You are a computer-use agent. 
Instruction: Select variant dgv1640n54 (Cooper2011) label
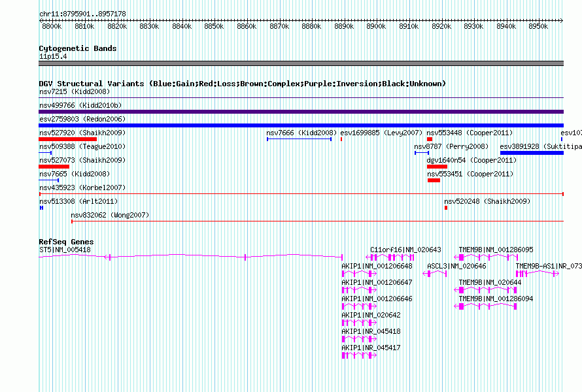tap(471, 160)
